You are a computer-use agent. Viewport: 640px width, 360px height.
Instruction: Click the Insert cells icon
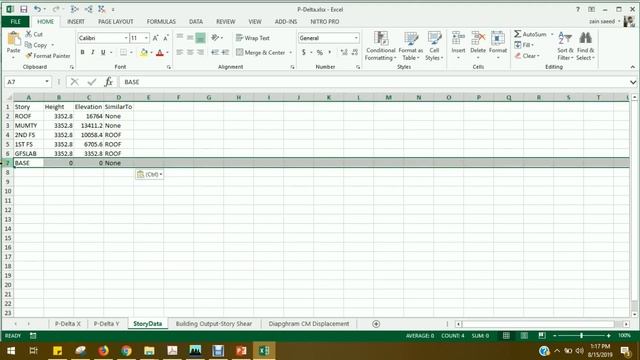pos(458,39)
